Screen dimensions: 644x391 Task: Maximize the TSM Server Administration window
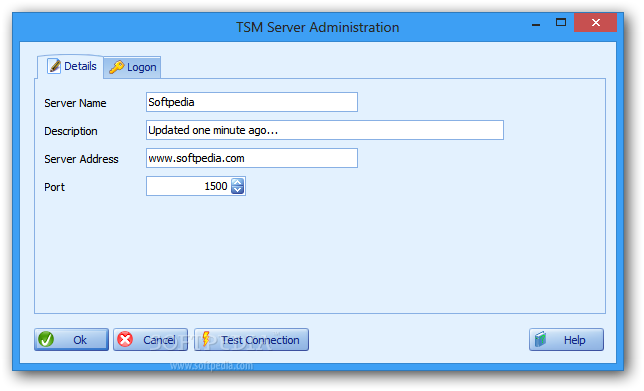pyautogui.click(x=561, y=22)
